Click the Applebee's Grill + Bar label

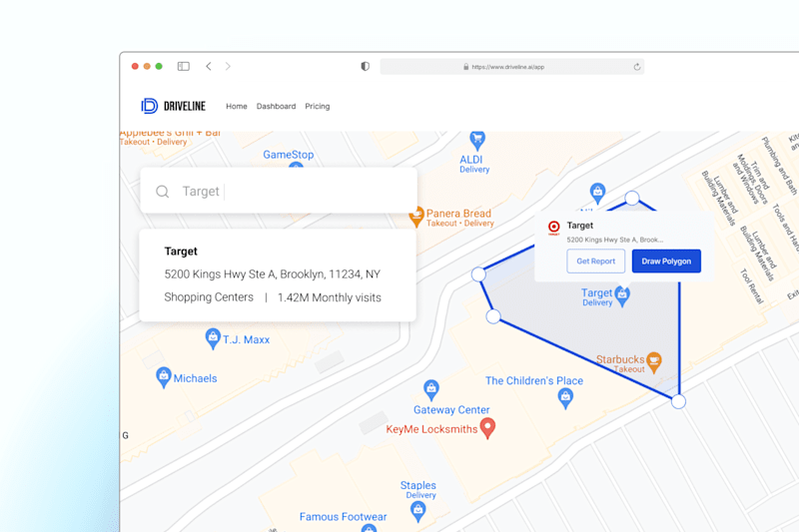[x=170, y=134]
